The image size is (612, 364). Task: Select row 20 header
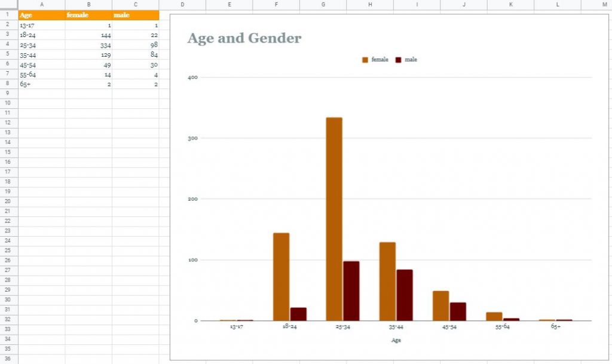[9, 201]
